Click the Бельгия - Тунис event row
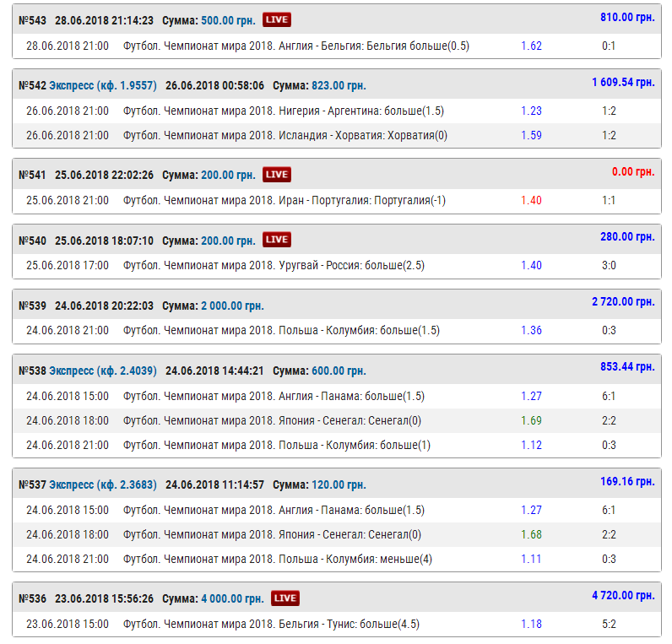The width and height of the screenshot is (672, 644). [337, 624]
